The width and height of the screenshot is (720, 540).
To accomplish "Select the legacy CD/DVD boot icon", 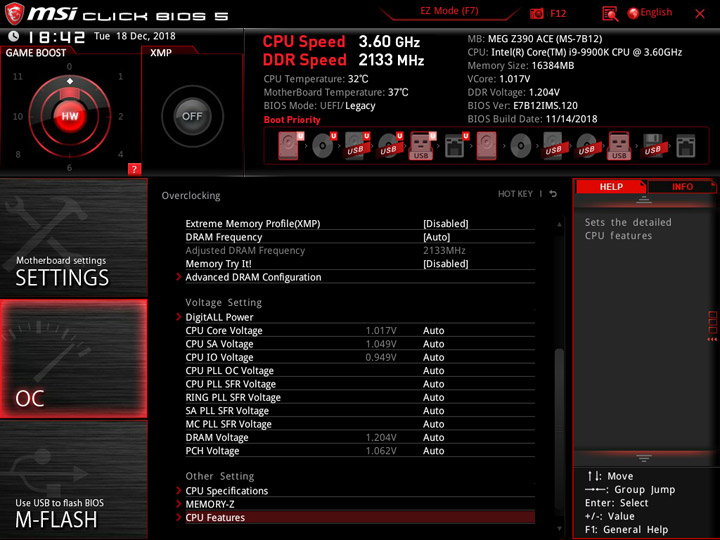I will tap(521, 146).
